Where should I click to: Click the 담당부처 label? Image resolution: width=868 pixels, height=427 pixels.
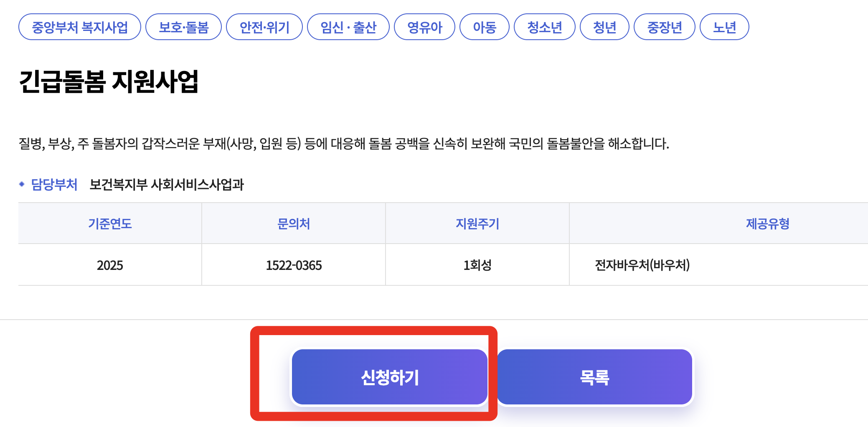(54, 183)
